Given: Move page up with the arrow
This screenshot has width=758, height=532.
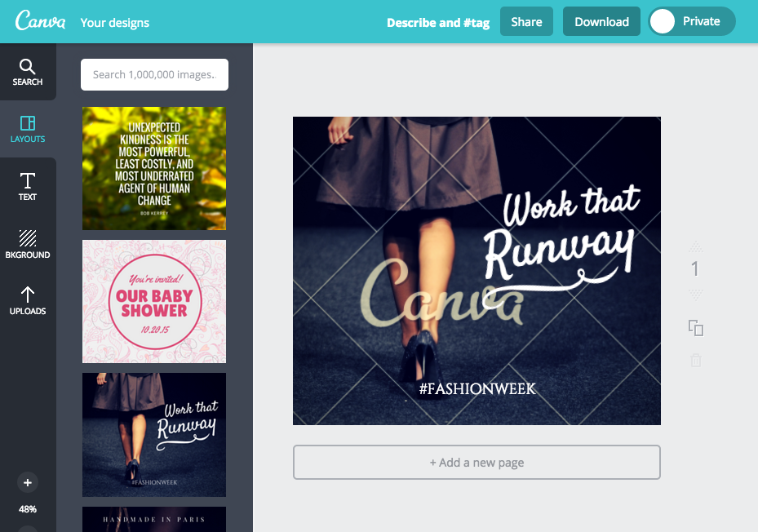Looking at the screenshot, I should coord(696,246).
